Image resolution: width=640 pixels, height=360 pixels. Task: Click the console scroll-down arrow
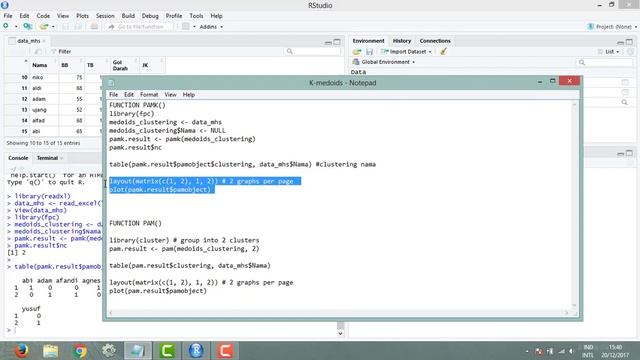tap(340, 333)
